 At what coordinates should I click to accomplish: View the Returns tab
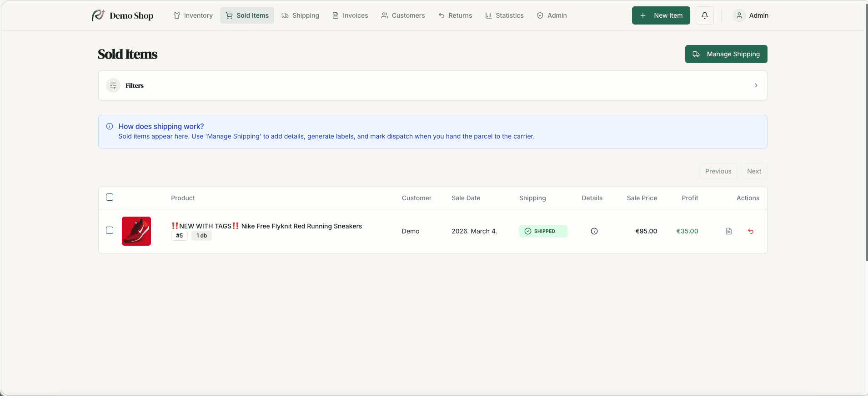point(455,15)
